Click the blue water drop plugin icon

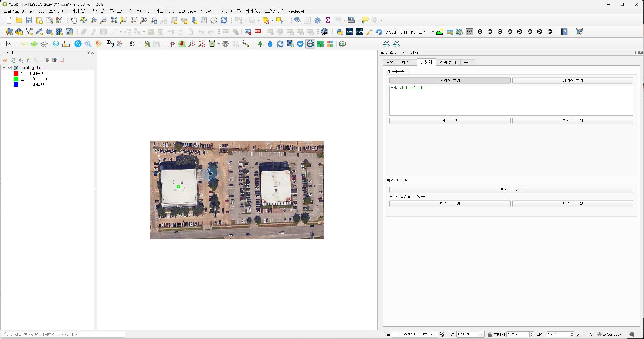pyautogui.click(x=270, y=44)
